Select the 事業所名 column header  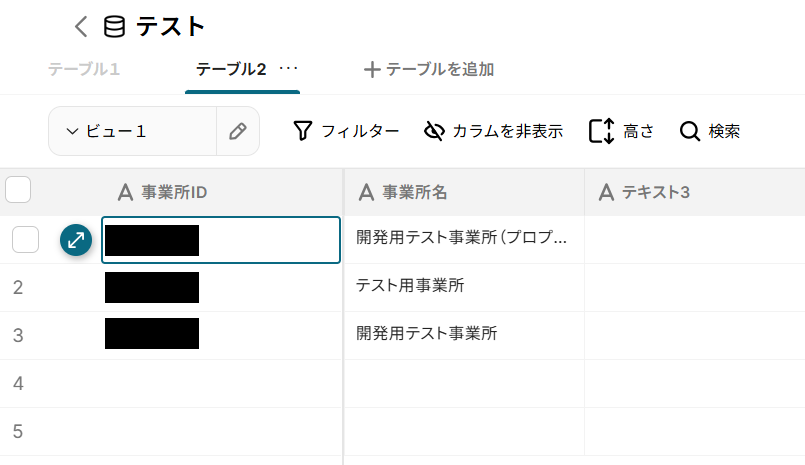point(464,192)
